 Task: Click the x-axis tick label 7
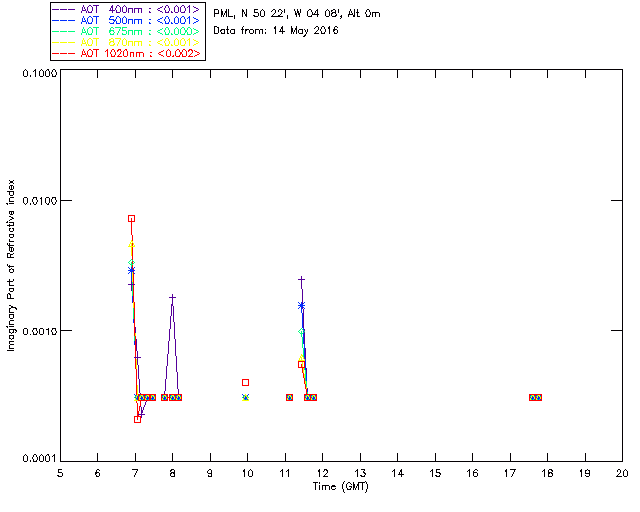135,473
